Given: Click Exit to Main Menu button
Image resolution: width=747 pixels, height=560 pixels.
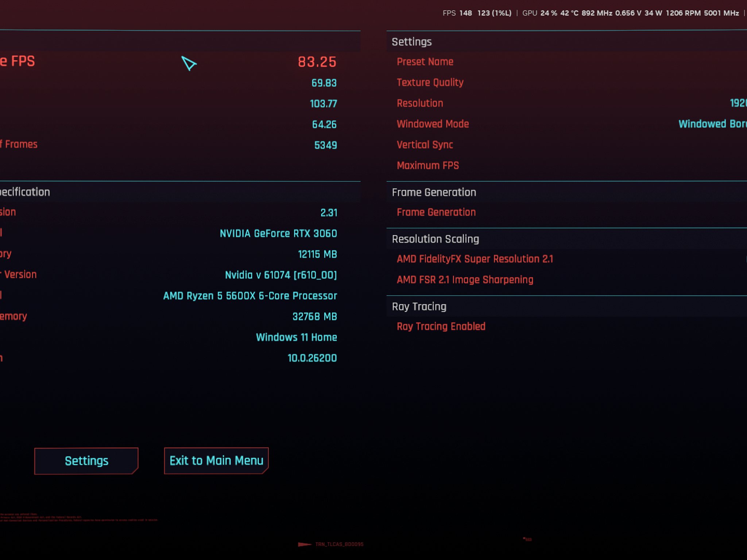Looking at the screenshot, I should point(216,461).
